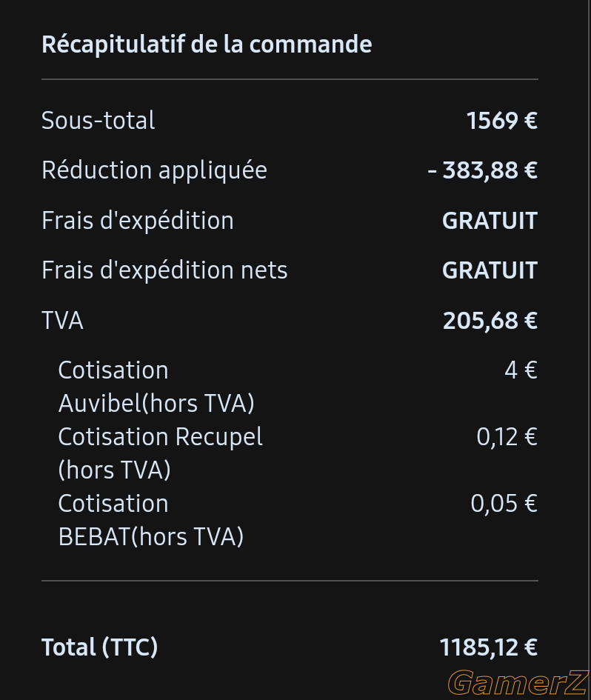Select the Frais d'expédition nets label
The height and width of the screenshot is (700, 591).
coord(164,270)
